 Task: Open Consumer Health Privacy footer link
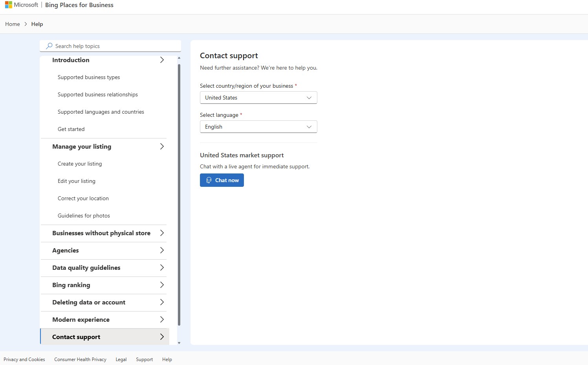[x=80, y=359]
